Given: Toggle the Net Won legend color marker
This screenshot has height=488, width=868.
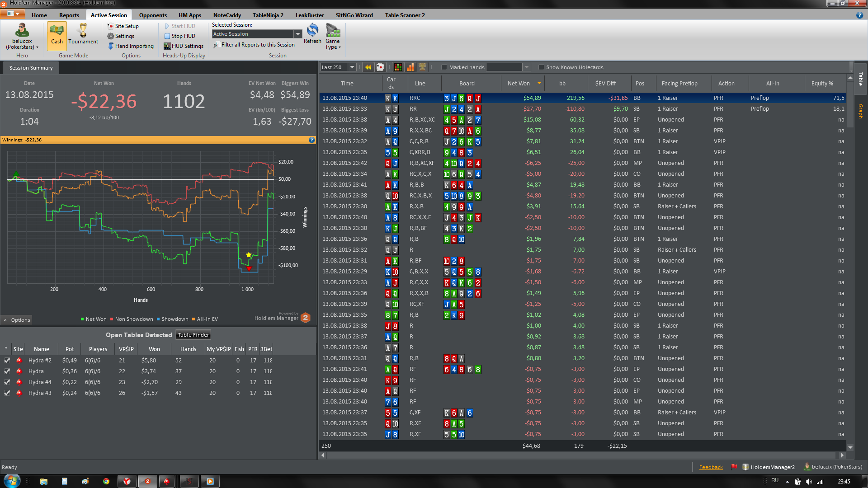Looking at the screenshot, I should (82, 319).
